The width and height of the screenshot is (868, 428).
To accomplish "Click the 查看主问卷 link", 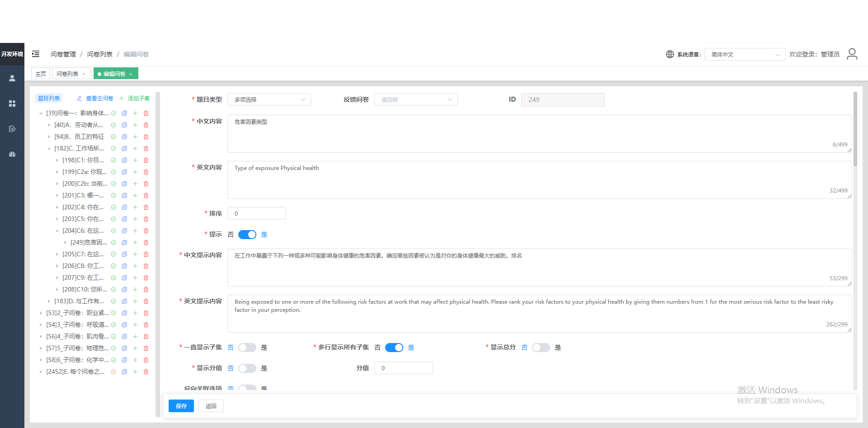I will pos(95,98).
